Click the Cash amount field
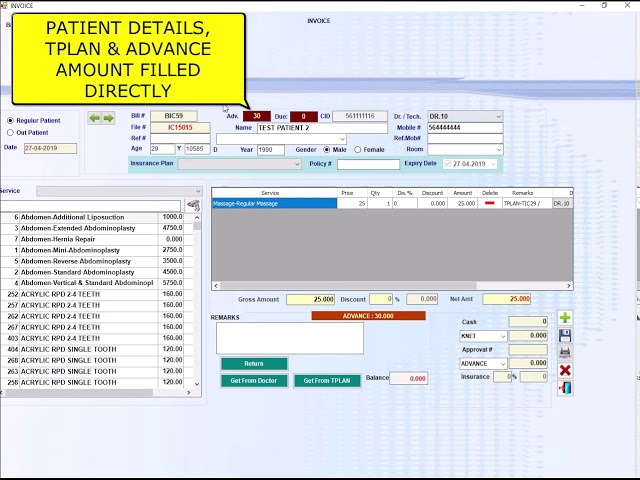Viewport: 640px width, 480px height. click(x=528, y=322)
